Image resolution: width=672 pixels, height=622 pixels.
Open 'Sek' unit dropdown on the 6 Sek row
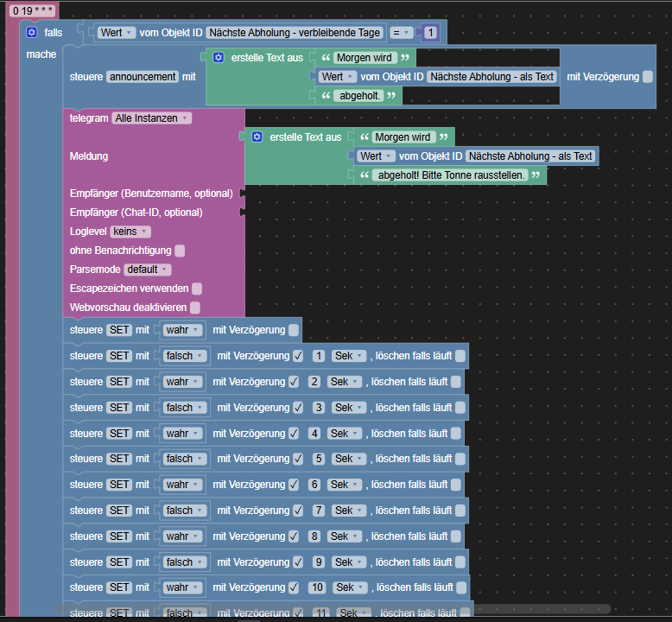[x=345, y=485]
